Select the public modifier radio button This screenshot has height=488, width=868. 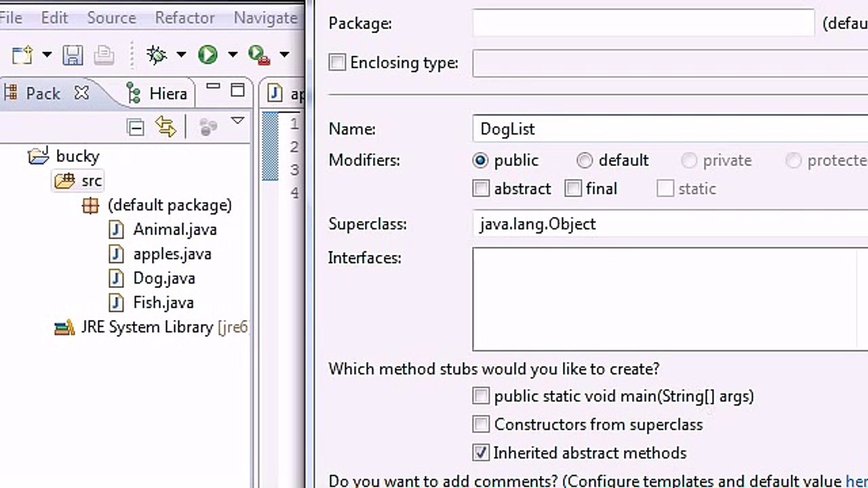pos(481,161)
